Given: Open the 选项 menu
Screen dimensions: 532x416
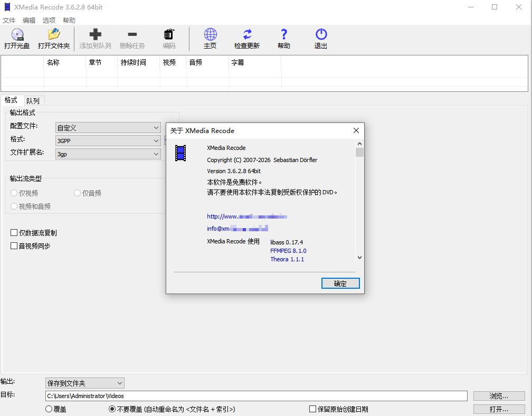Looking at the screenshot, I should pyautogui.click(x=49, y=20).
